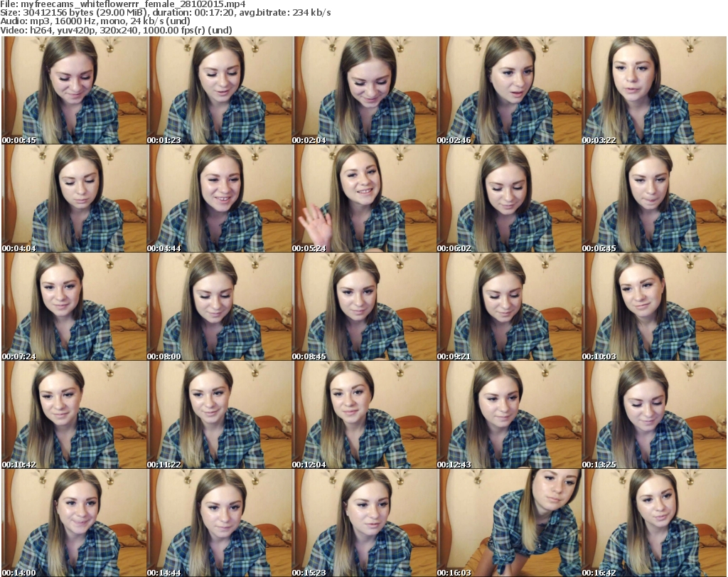
Task: Open the frame stamped 00:08:45
Action: tap(364, 307)
